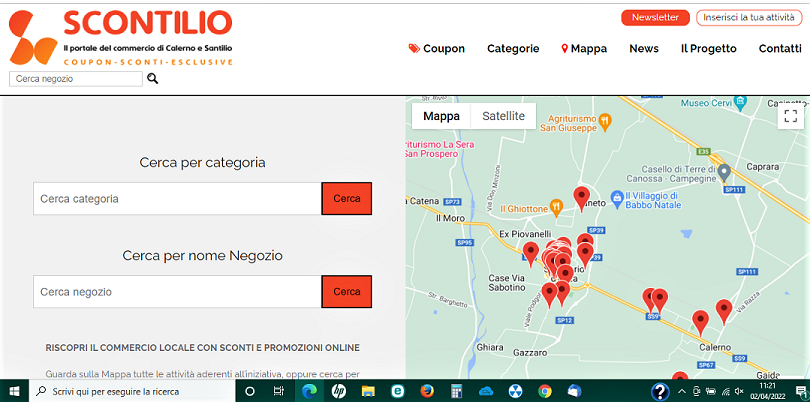Click the 'Caprara' map label
Viewport: 810px width, 402px height.
[763, 166]
